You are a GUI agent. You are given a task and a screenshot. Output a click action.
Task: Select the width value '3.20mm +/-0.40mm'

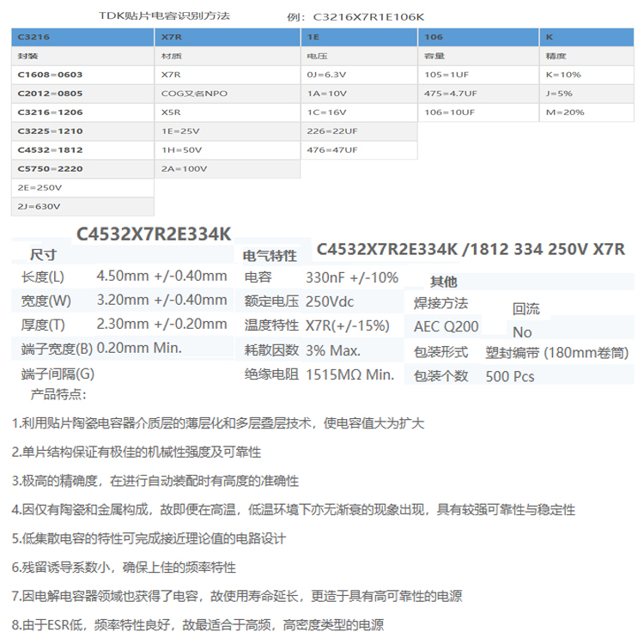point(161,301)
